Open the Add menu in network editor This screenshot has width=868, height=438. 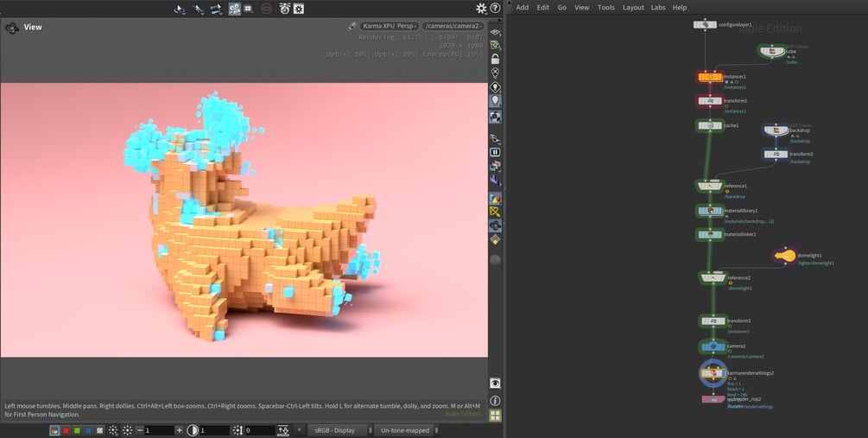[x=522, y=8]
